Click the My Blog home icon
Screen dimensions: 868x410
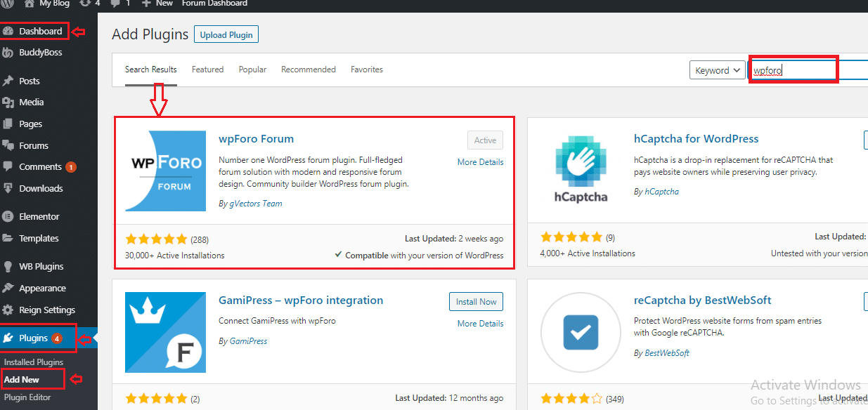30,4
